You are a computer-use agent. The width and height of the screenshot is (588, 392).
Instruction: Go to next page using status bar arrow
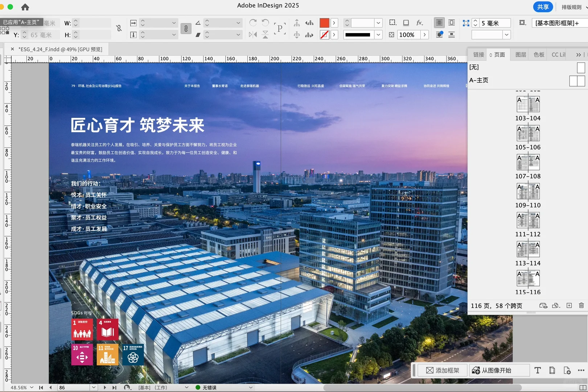coord(105,387)
